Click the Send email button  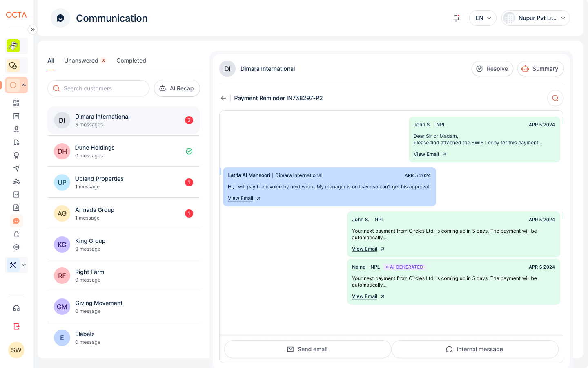pos(307,349)
